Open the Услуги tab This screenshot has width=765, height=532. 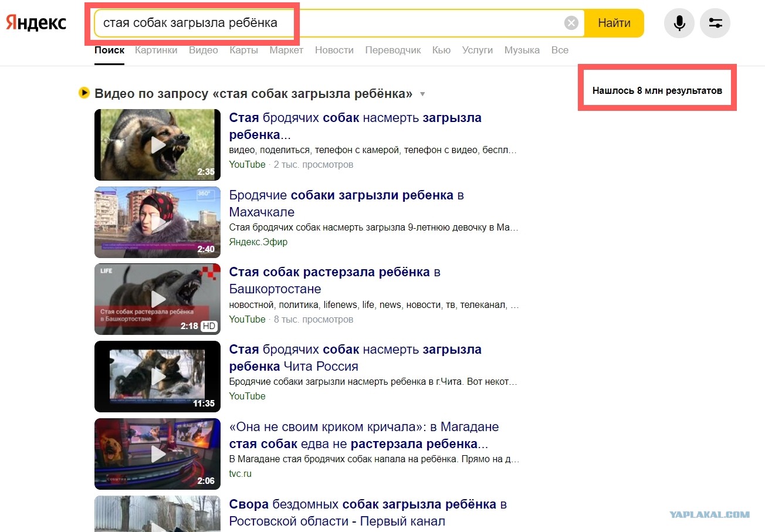[478, 50]
